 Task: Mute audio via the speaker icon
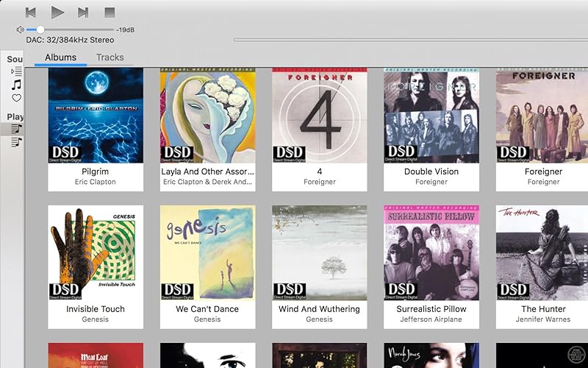21,29
